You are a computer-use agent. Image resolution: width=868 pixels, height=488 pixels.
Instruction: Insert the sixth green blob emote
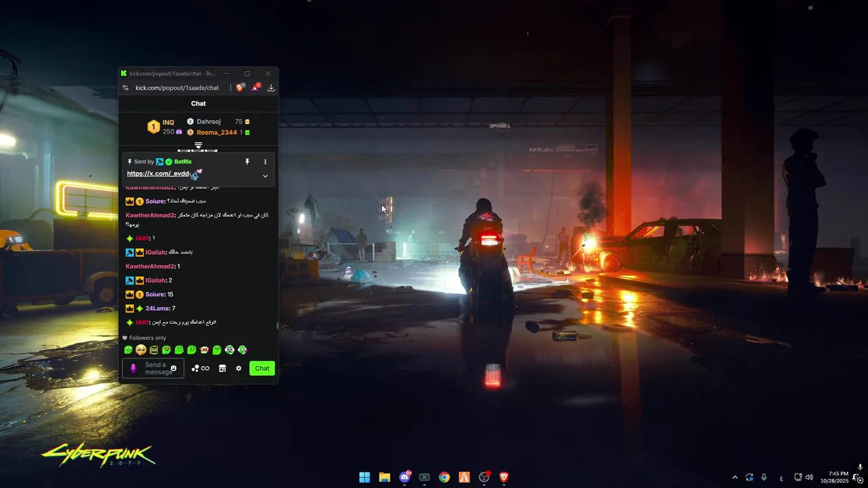(192, 350)
